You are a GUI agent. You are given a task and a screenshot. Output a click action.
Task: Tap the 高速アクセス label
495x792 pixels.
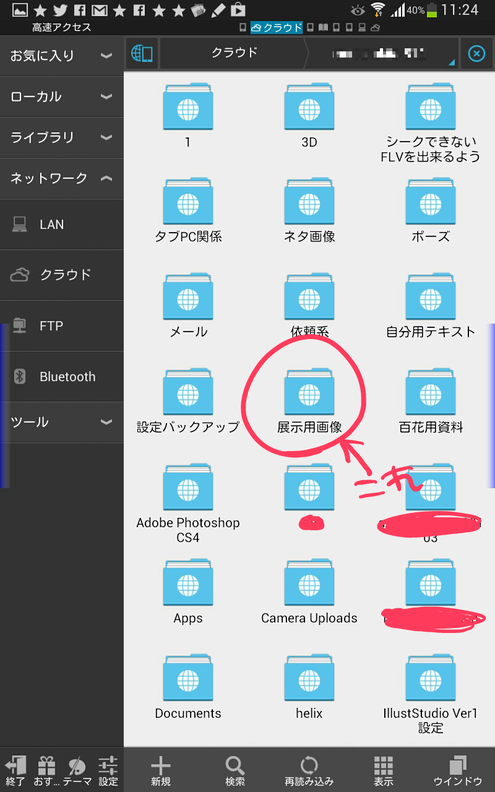pyautogui.click(x=62, y=27)
